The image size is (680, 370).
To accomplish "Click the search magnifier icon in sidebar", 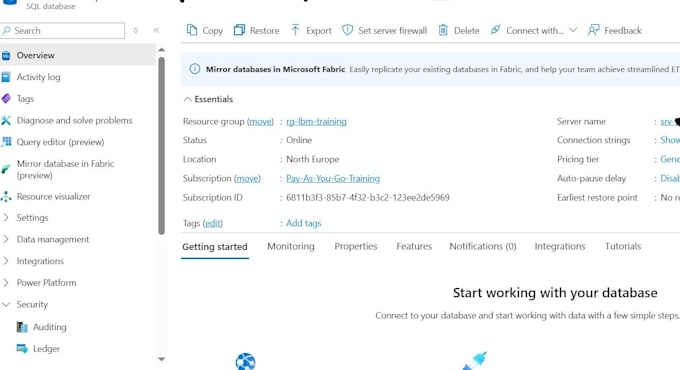I will click(x=7, y=30).
